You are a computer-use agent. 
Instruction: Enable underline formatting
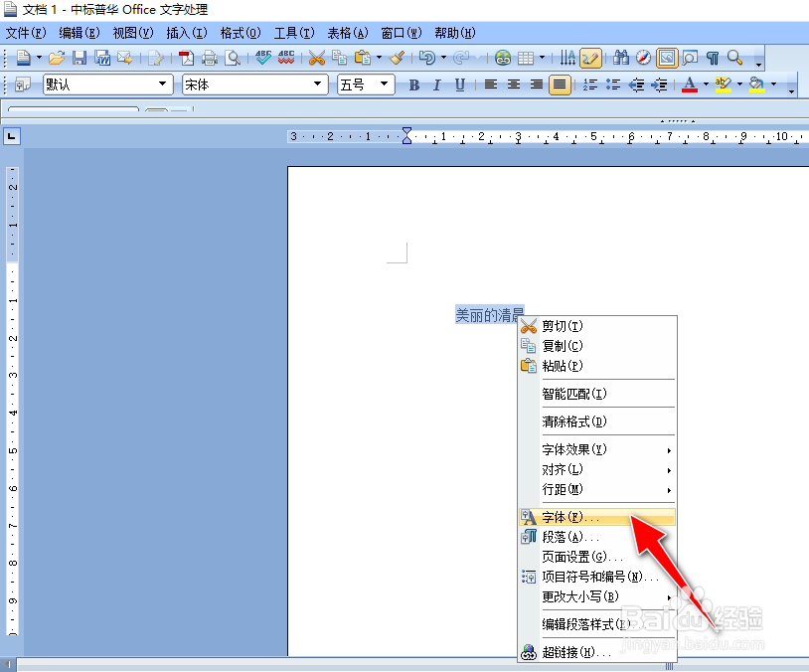click(x=458, y=85)
